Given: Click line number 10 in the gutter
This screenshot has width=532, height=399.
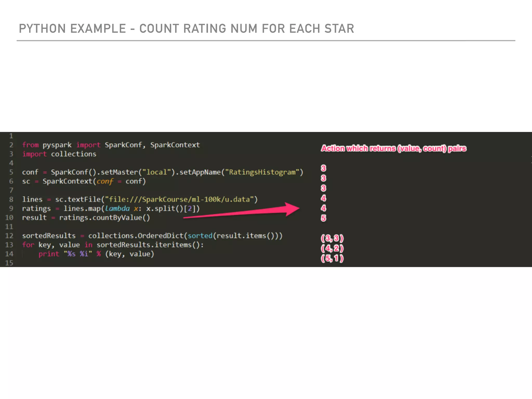Looking at the screenshot, I should (x=9, y=218).
